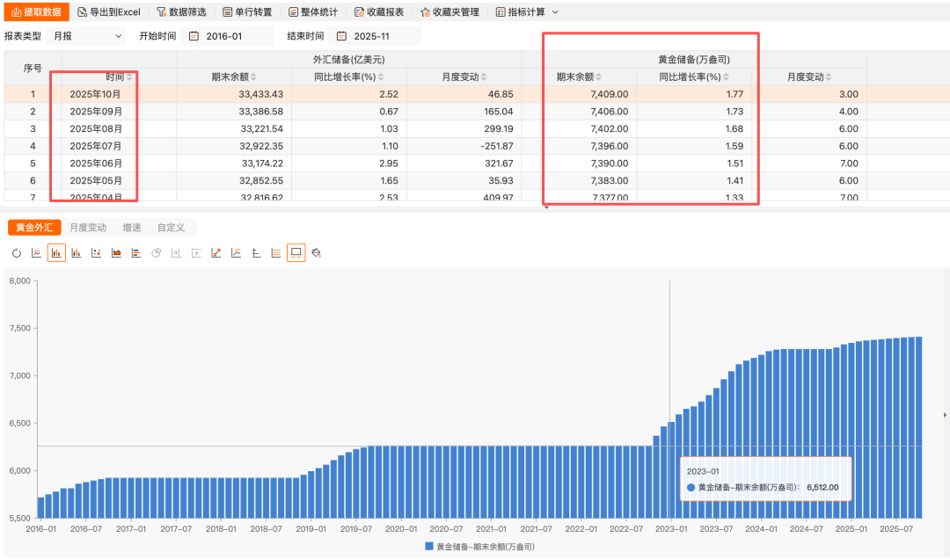
Task: Click the greyed right-arrow-to-line chart icon
Action: 176,253
